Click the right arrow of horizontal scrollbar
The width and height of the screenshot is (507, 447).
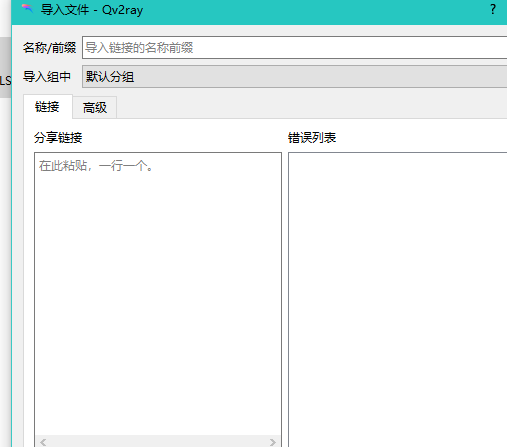(273, 442)
